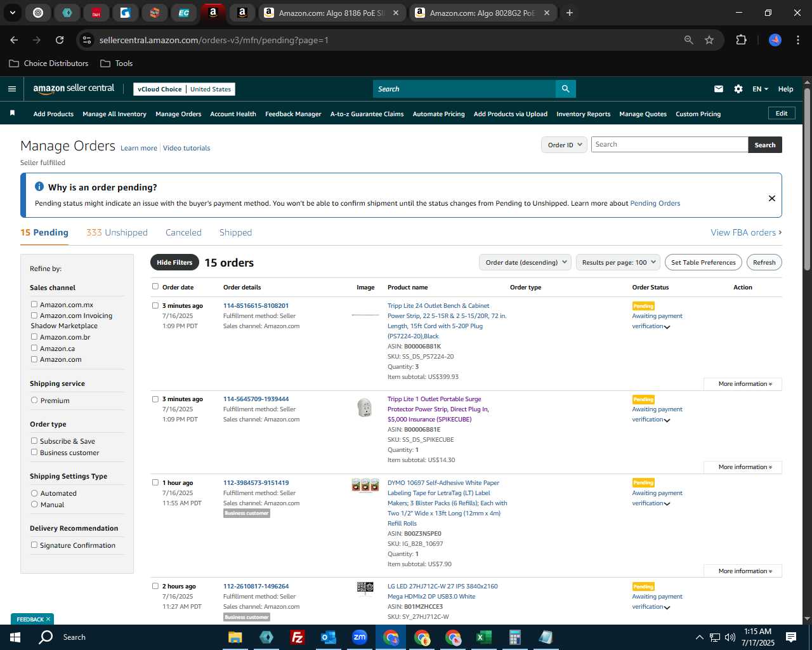Click the site information icon in address bar
The height and width of the screenshot is (650, 812).
[x=88, y=40]
